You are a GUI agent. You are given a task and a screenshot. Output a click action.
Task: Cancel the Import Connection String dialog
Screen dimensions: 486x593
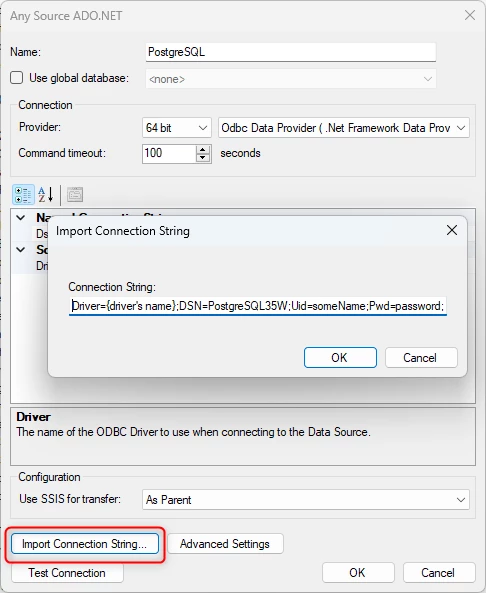coord(421,357)
